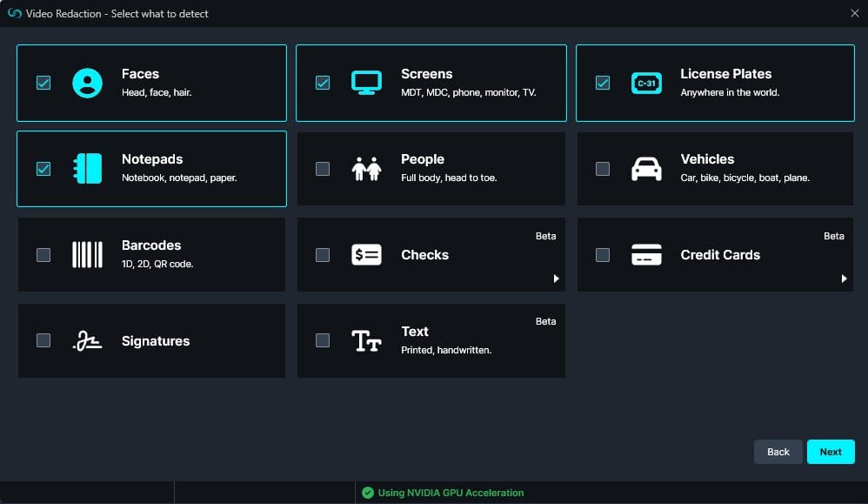
Task: Click the People title text
Action: click(423, 159)
